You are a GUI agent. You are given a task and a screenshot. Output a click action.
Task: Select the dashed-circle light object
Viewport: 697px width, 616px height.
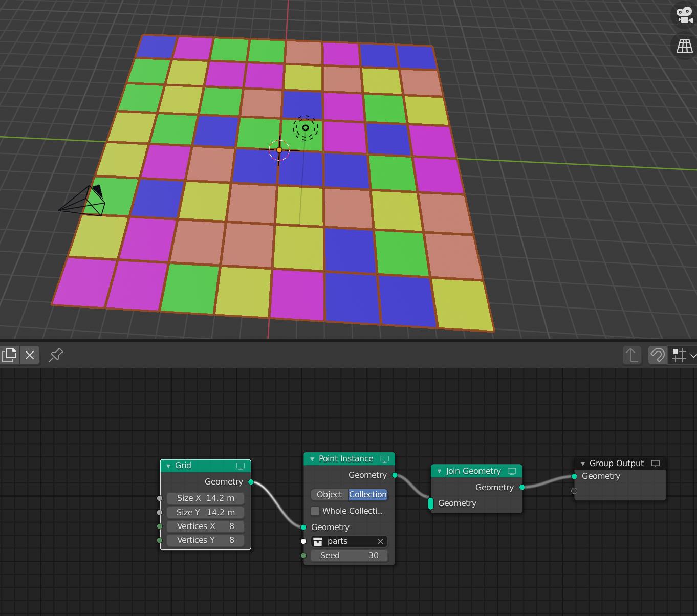tap(306, 128)
